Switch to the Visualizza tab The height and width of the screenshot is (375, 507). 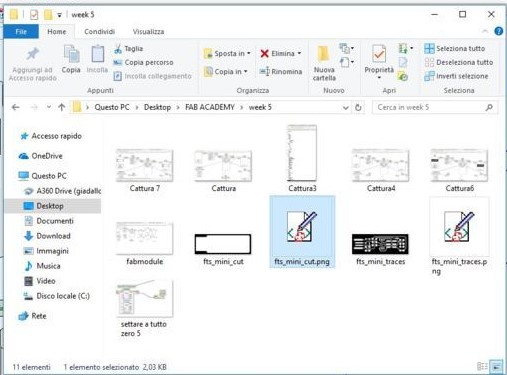point(148,32)
